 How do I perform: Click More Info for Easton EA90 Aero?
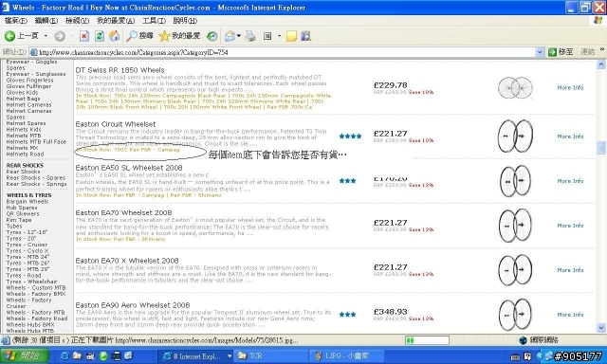tap(570, 315)
